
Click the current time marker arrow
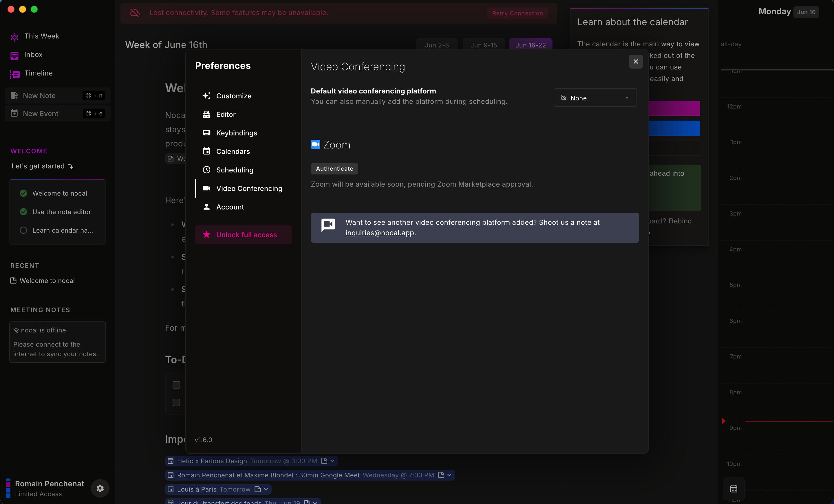click(724, 421)
